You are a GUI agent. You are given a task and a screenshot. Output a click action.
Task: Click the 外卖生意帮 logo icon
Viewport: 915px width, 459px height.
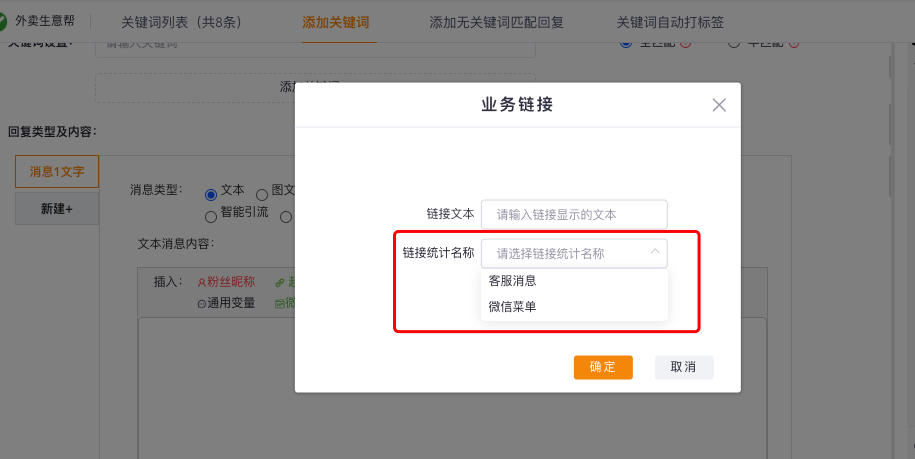point(2,22)
